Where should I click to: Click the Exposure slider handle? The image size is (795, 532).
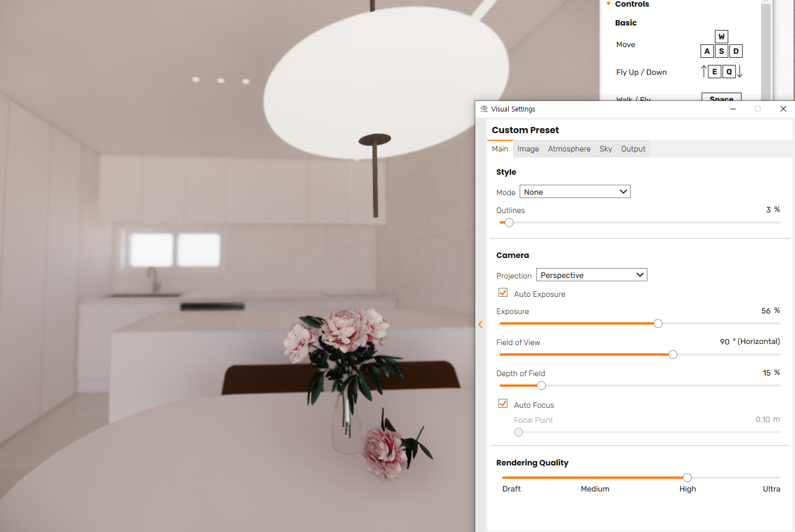(658, 323)
